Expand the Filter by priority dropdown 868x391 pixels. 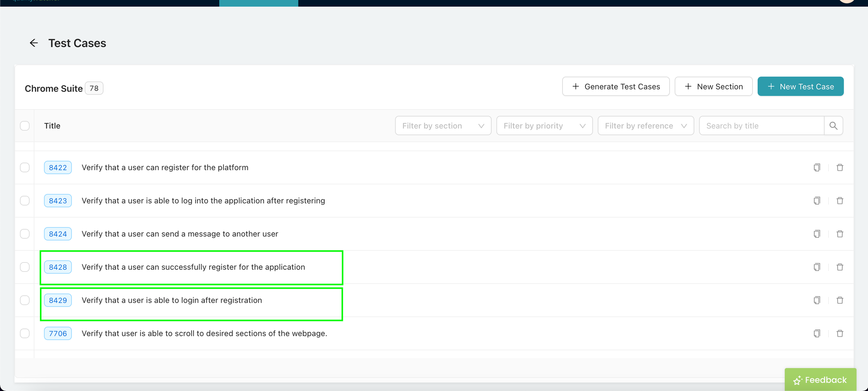[544, 126]
